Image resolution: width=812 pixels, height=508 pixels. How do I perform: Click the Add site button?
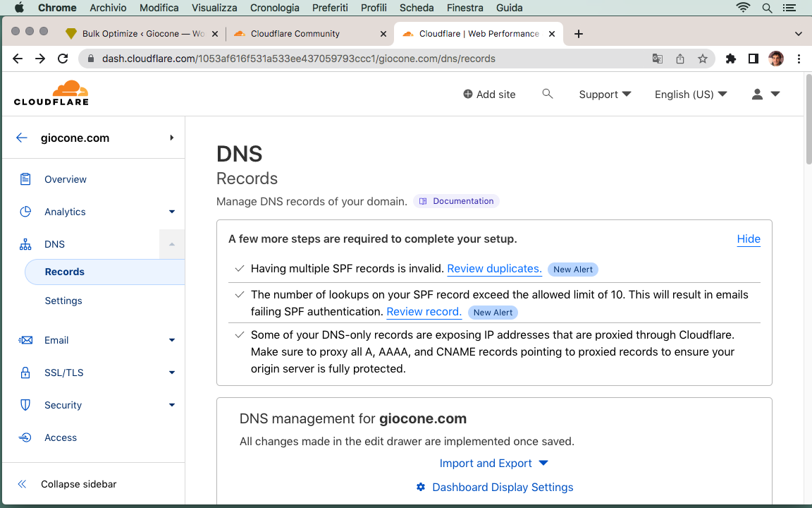click(x=489, y=95)
